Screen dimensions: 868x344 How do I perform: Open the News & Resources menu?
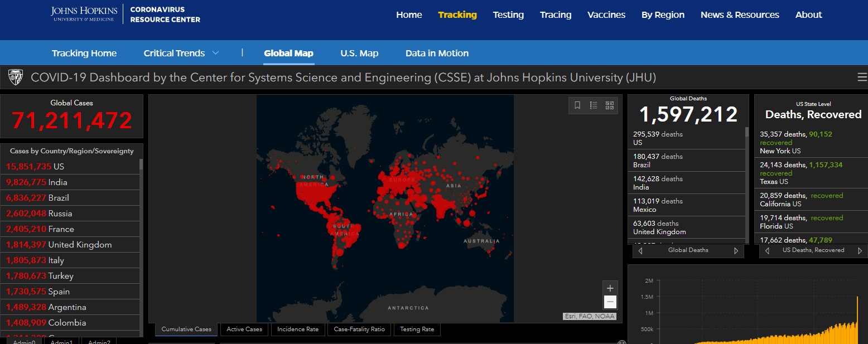[x=740, y=15]
